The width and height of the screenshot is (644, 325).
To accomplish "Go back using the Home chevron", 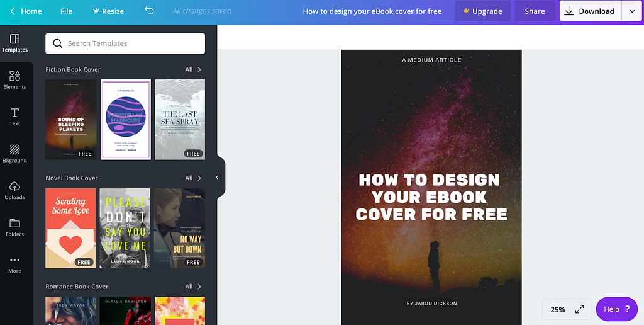I will pos(13,11).
